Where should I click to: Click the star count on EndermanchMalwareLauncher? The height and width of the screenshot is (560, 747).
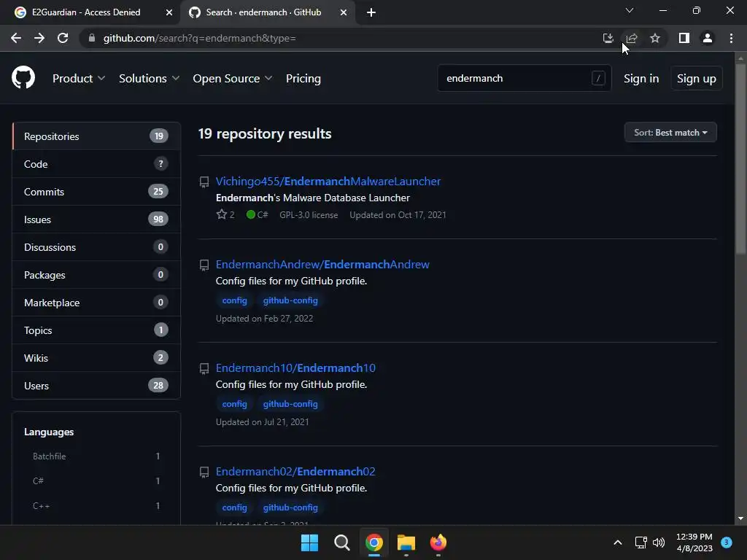(225, 215)
